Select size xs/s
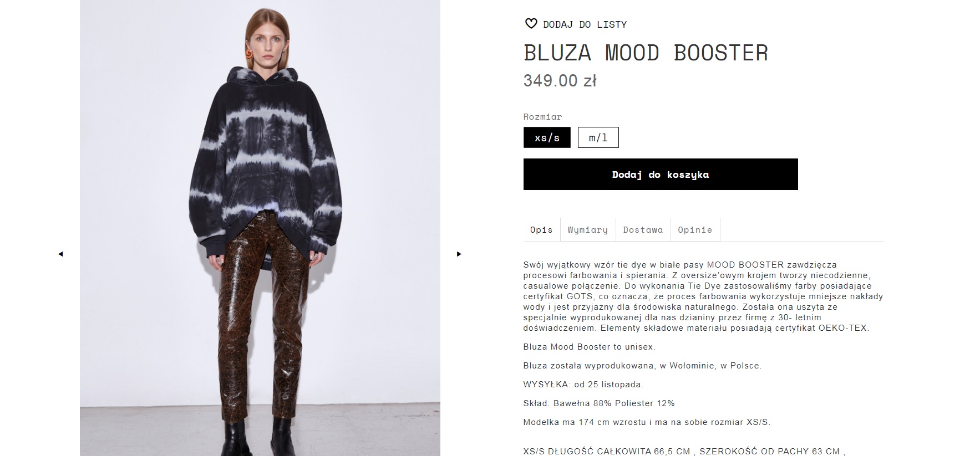This screenshot has height=456, width=980. pos(547,137)
